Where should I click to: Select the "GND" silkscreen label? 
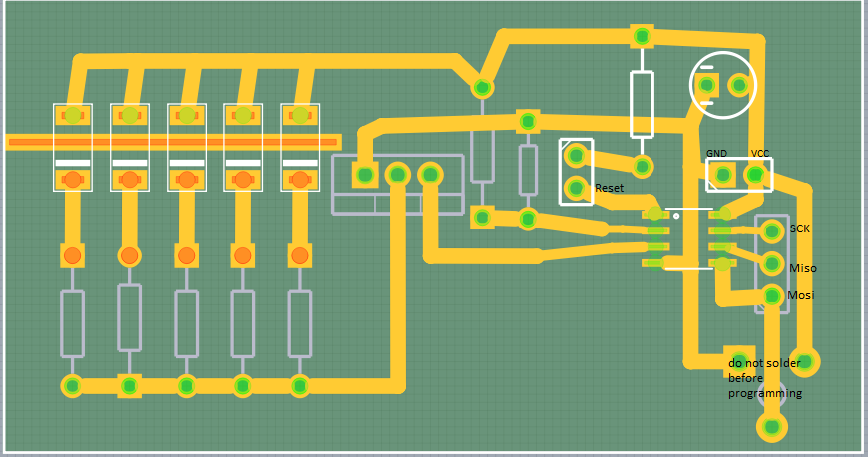click(716, 154)
